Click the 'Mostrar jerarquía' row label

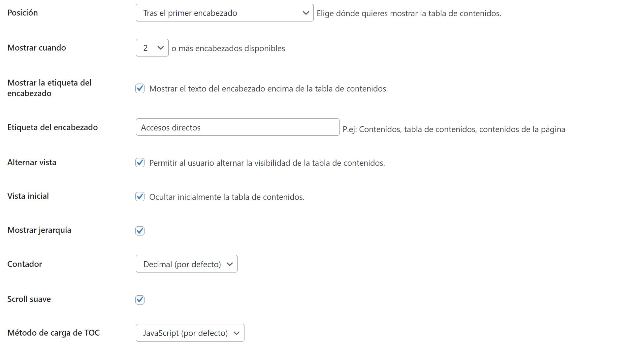[x=39, y=230]
